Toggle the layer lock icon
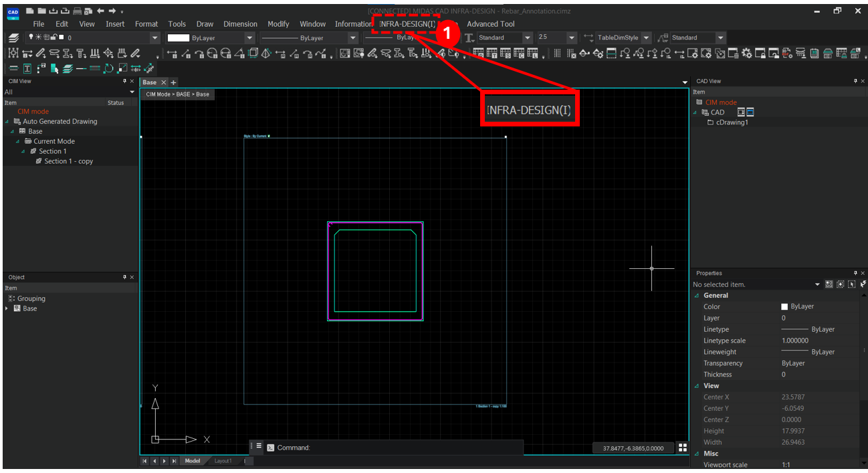This screenshot has width=868, height=473. (53, 37)
